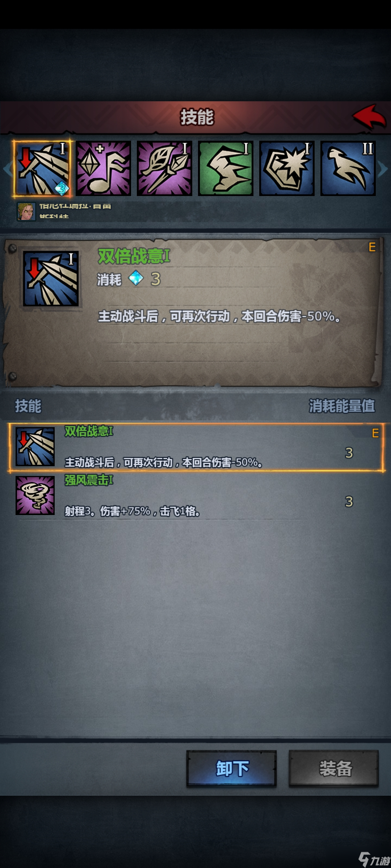Select 强风震击I in the skill list

[x=196, y=496]
